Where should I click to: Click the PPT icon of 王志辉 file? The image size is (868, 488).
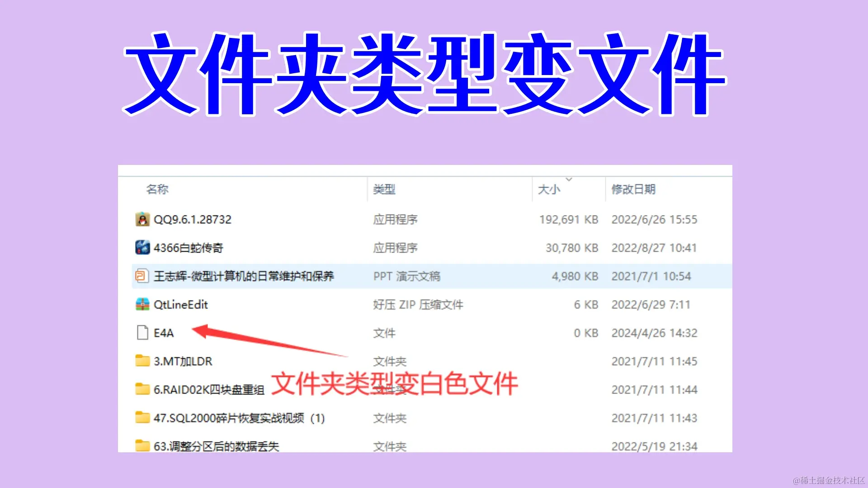142,276
